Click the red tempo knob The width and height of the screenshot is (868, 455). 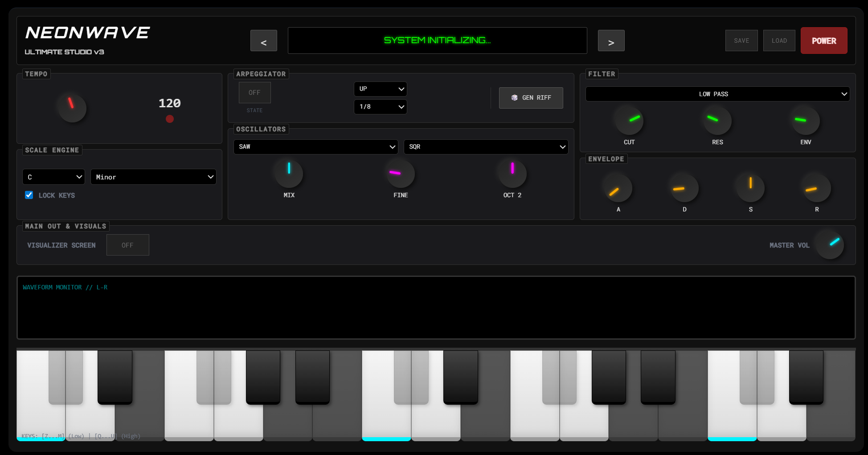tap(72, 108)
